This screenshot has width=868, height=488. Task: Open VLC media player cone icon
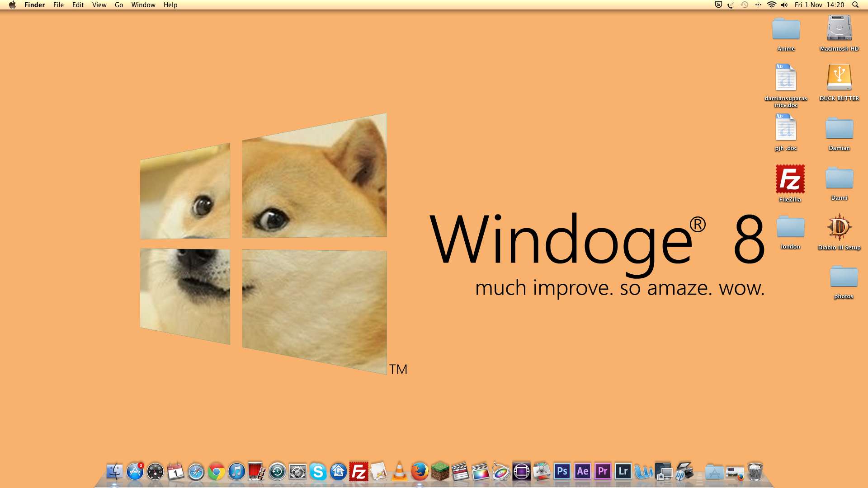click(x=399, y=472)
